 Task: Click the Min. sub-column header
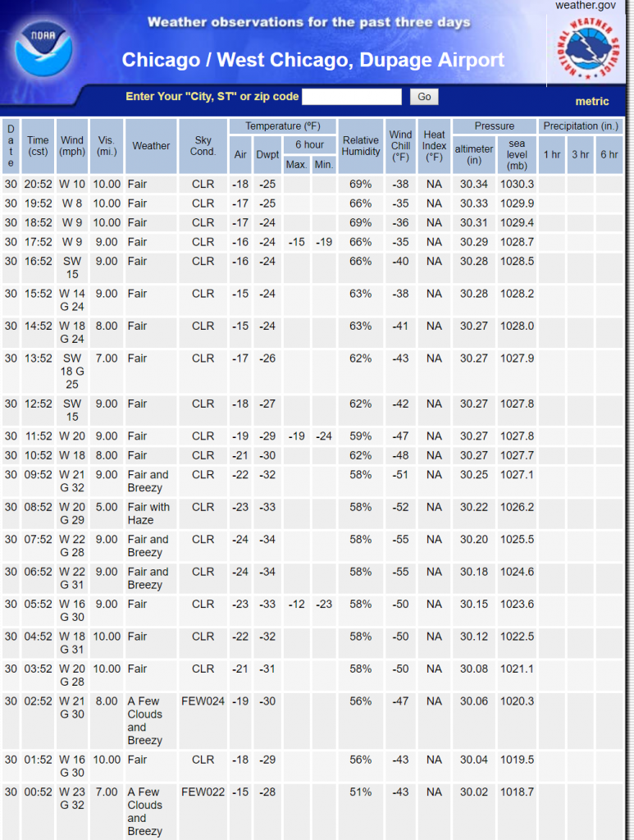323,164
